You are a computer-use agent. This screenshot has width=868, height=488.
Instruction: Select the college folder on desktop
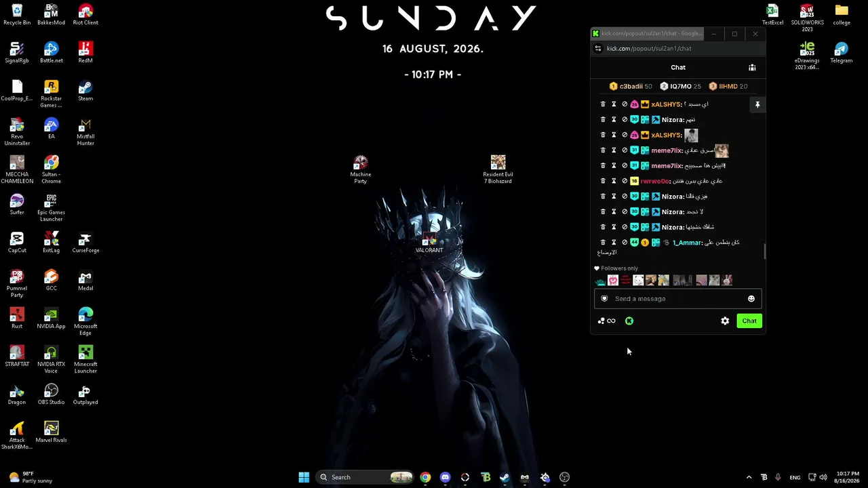pyautogui.click(x=842, y=15)
